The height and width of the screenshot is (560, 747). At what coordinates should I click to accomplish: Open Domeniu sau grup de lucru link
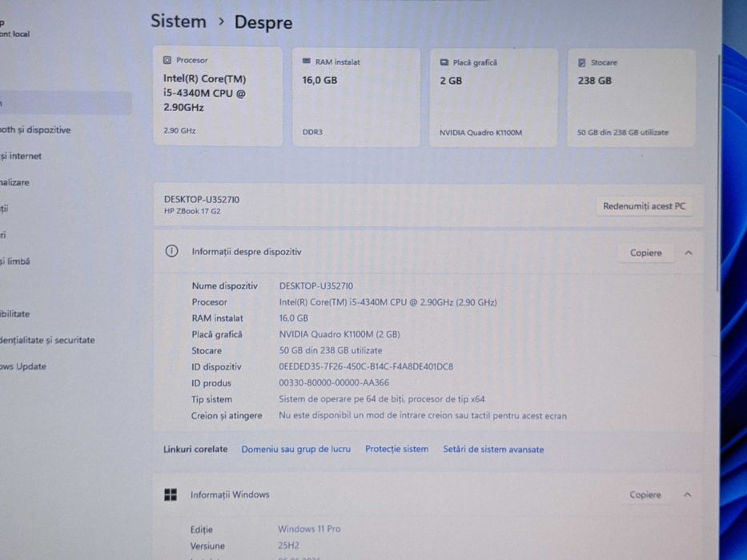pos(296,449)
